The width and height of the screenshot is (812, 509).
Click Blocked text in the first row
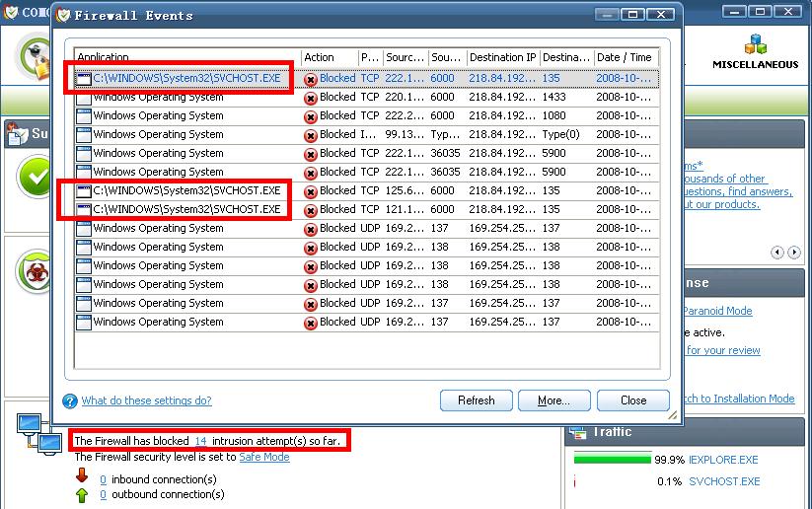click(x=337, y=78)
